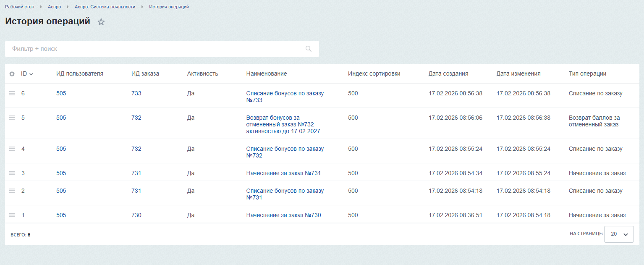Open row menu for operation ID 6

point(12,93)
